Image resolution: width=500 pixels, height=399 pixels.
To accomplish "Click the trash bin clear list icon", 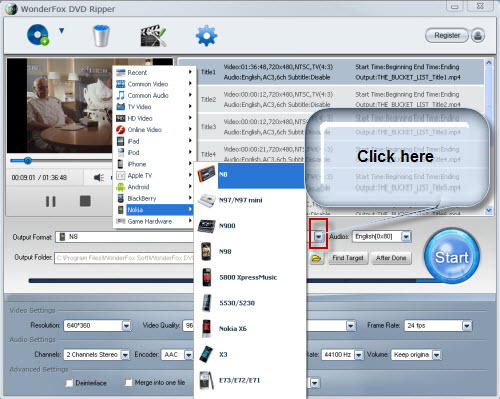I will (101, 35).
